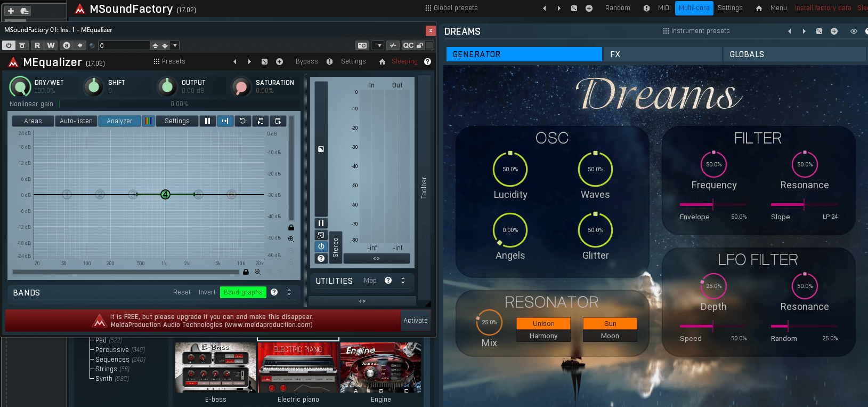Image resolution: width=868 pixels, height=407 pixels.
Task: Toggle the Band graphs button
Action: (242, 292)
